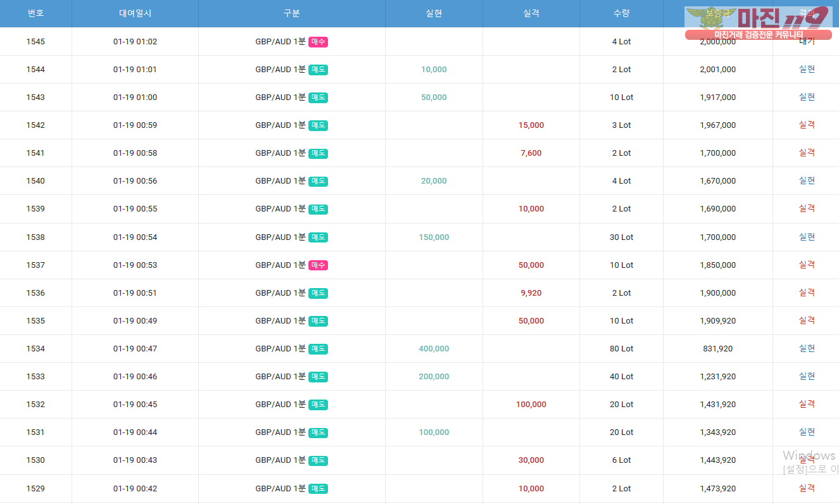Image resolution: width=839 pixels, height=504 pixels.
Task: Click the 대여일시 column header
Action: (135, 13)
